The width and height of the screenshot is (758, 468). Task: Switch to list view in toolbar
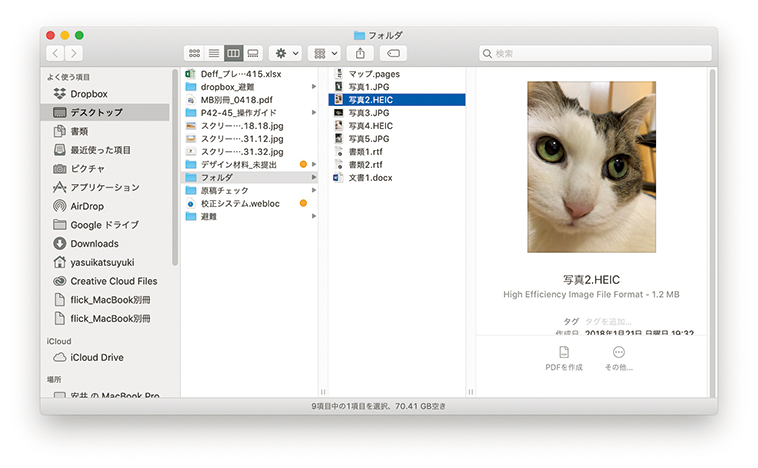(x=213, y=53)
